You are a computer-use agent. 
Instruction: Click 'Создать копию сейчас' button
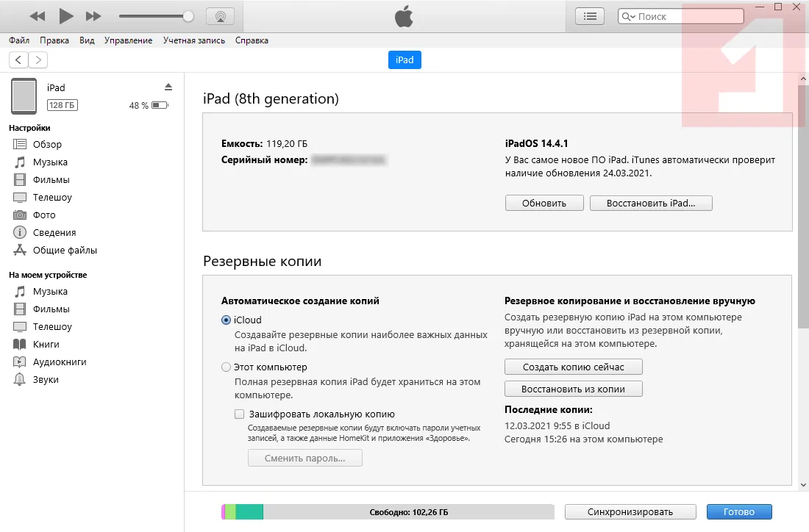(574, 367)
